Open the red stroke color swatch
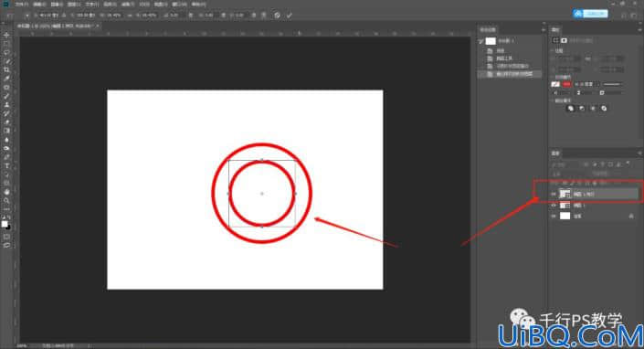The image size is (644, 349). tap(566, 84)
